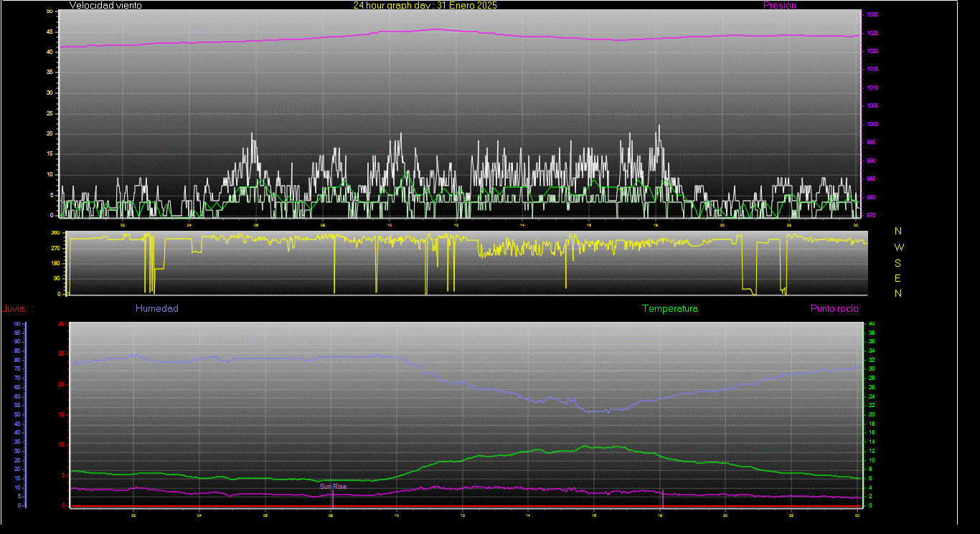Viewport: 980px width, 534px height.
Task: Click the blue "Humedad" label
Action: pyautogui.click(x=157, y=308)
